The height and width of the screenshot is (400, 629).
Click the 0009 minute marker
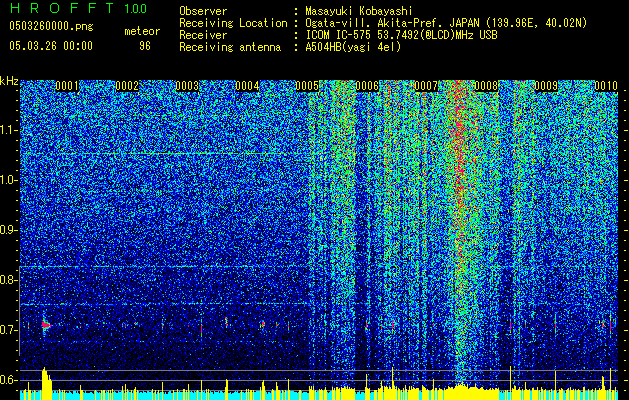[546, 86]
